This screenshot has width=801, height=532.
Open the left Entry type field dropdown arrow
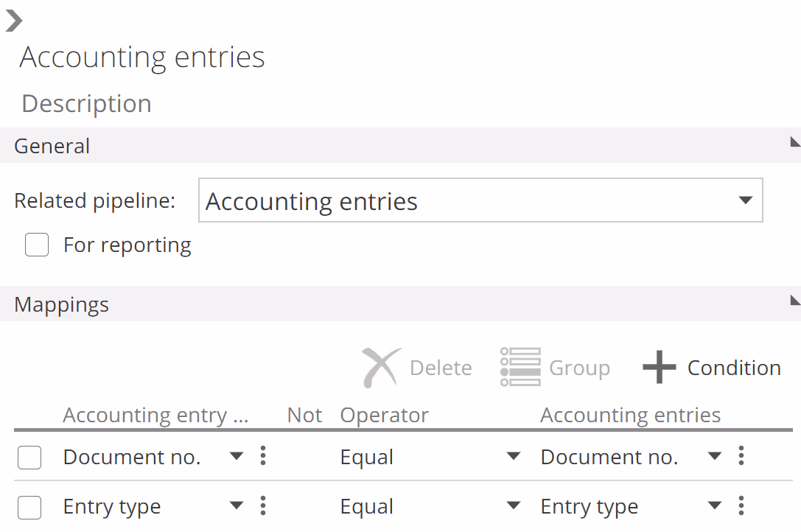pos(236,506)
